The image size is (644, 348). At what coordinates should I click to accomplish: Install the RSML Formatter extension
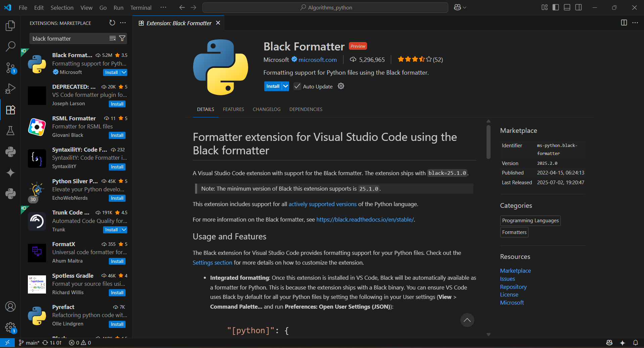pyautogui.click(x=117, y=135)
